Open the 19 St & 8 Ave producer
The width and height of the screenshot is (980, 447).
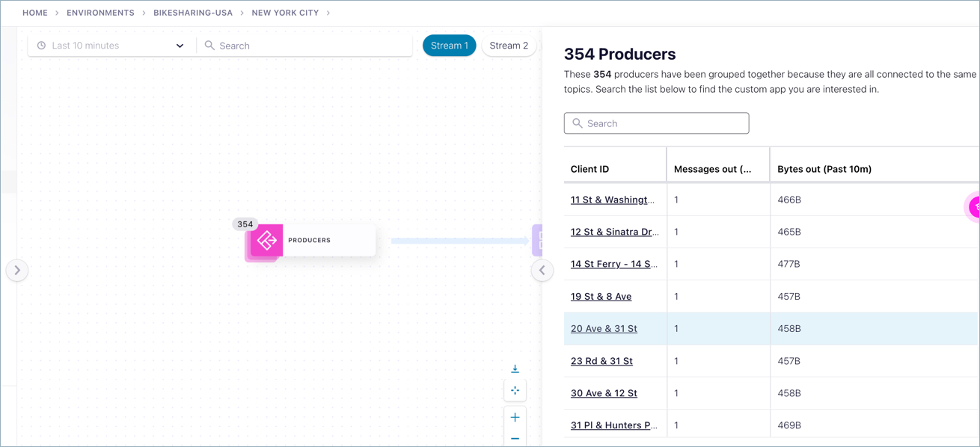coord(601,297)
